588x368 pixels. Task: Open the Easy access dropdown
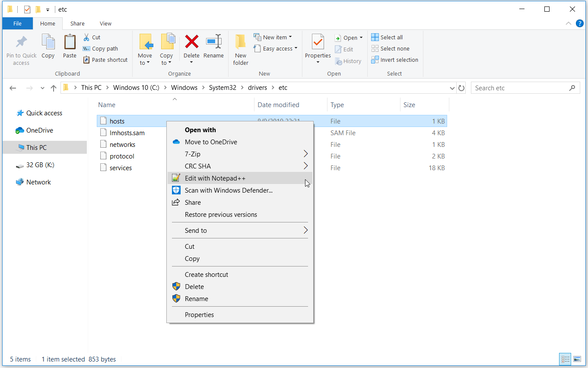tap(276, 48)
